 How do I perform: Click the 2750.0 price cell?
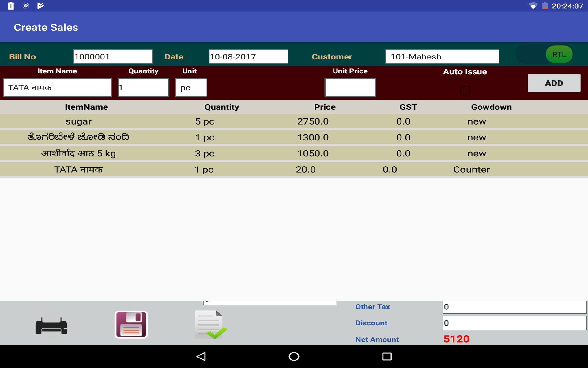[313, 121]
